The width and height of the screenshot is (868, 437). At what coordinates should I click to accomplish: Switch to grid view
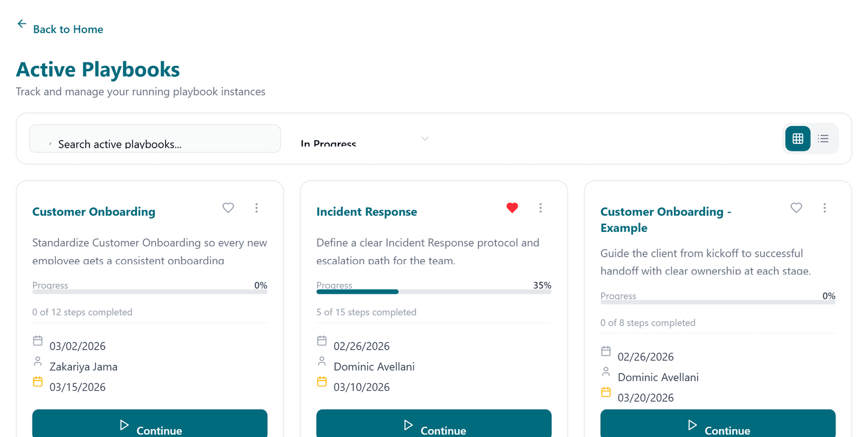tap(797, 138)
